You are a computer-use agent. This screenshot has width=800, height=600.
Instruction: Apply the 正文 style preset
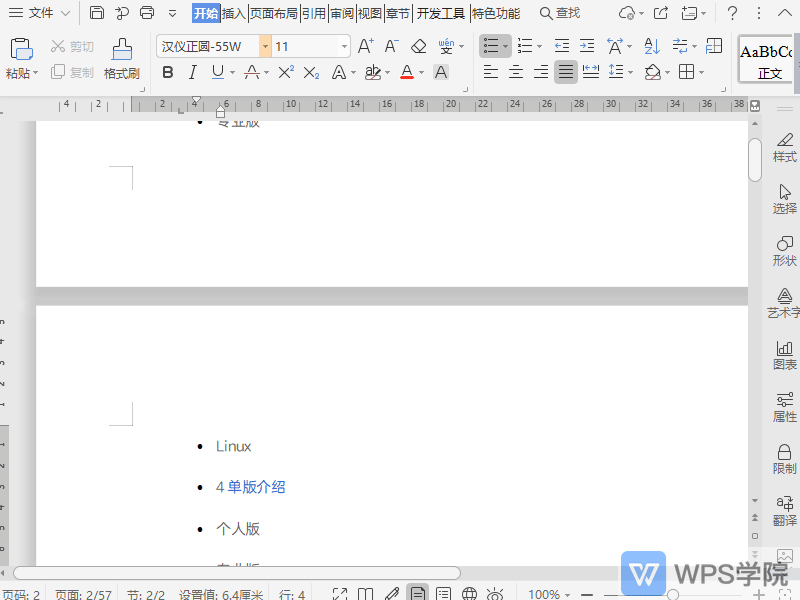click(766, 60)
